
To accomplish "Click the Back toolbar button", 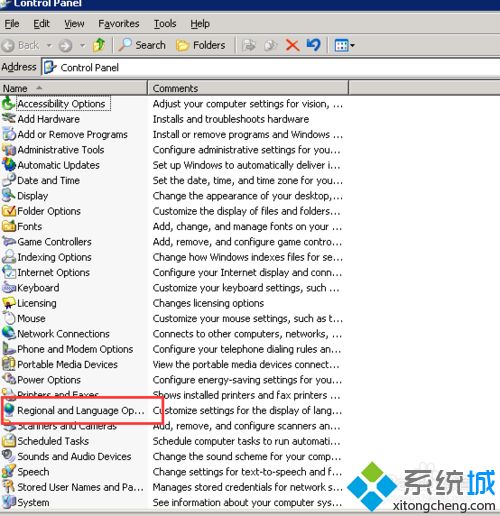I will point(21,45).
